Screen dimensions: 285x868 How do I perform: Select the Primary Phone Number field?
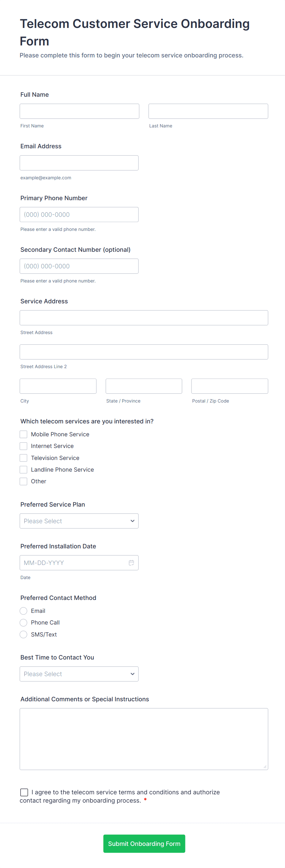coord(79,215)
